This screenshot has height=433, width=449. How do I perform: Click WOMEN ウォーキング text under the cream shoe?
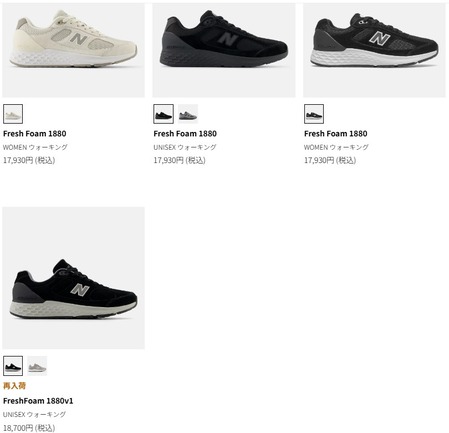[35, 147]
